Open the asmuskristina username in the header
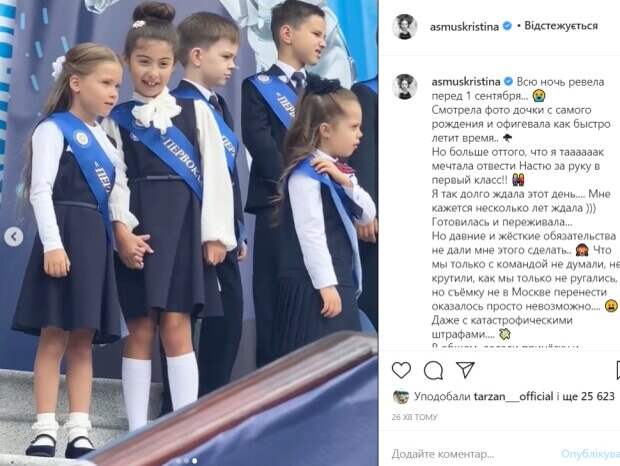This screenshot has height=466, width=620. 465,27
